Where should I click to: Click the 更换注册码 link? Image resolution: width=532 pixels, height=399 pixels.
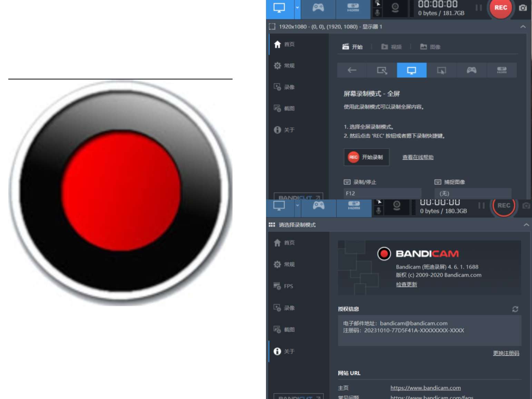point(506,353)
